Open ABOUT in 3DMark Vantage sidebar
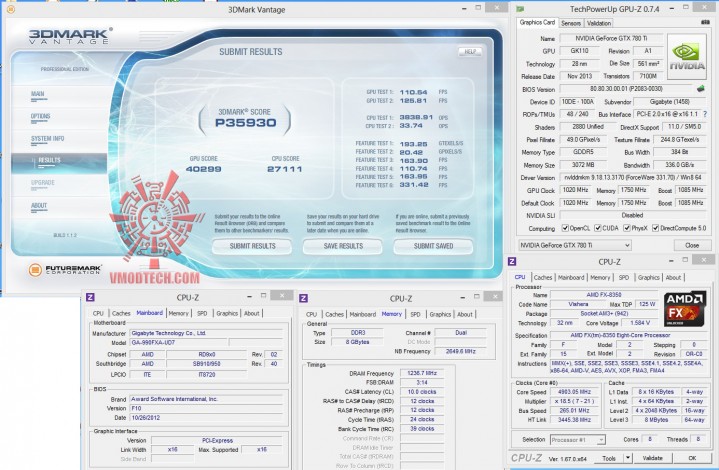The width and height of the screenshot is (719, 470). tap(39, 205)
